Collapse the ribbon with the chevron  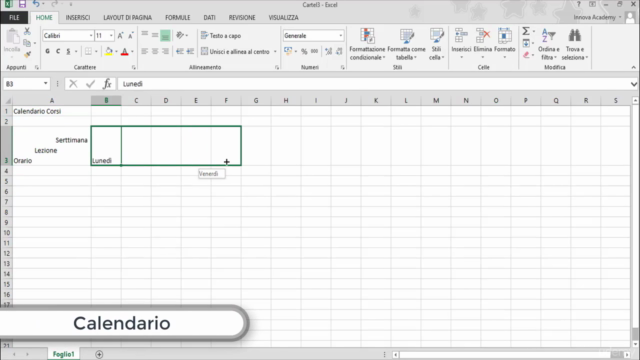click(x=633, y=67)
